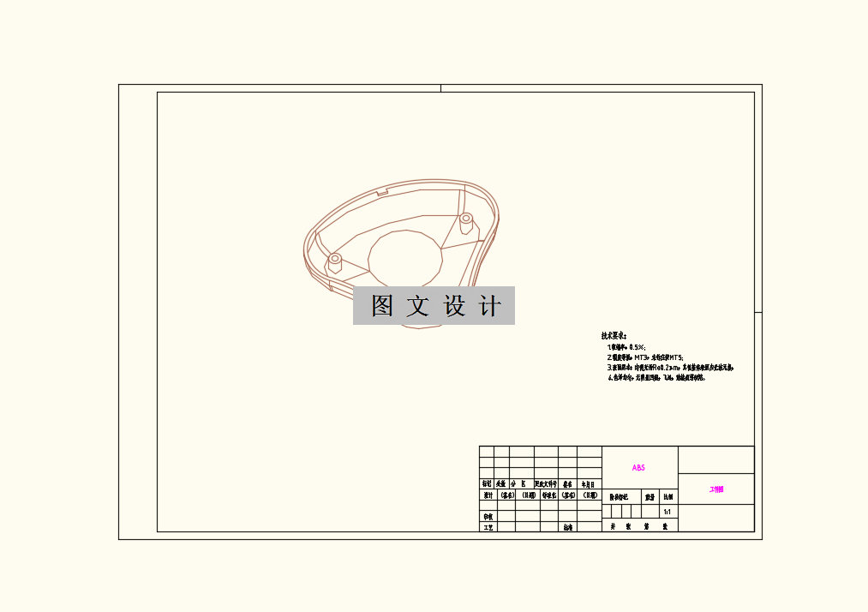Select requirement line 3 mentioning Ra0.2
Viewport: 868px width, 612px height.
(670, 367)
